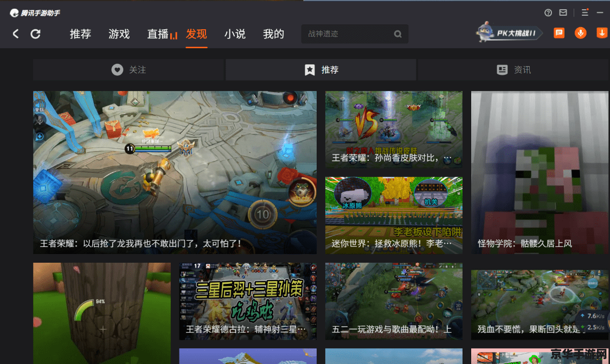Image resolution: width=610 pixels, height=364 pixels.
Task: Switch to the 推荐 main tab
Action: pos(81,34)
